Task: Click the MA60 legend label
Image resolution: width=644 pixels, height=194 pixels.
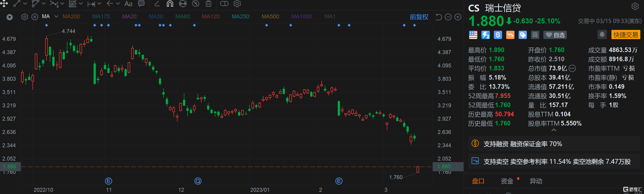Action: tap(183, 17)
